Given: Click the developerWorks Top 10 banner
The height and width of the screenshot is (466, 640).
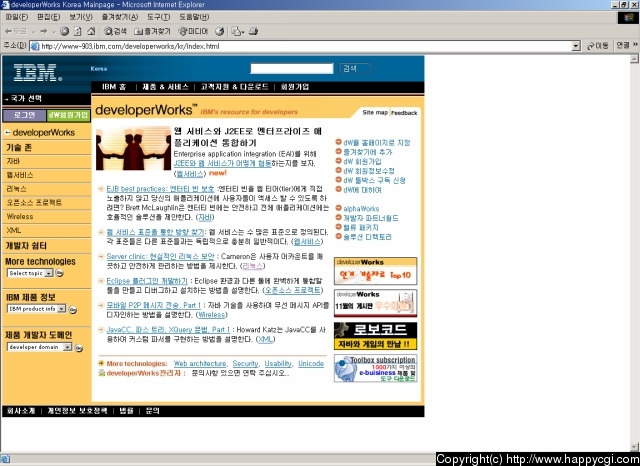Looking at the screenshot, I should pyautogui.click(x=376, y=271).
